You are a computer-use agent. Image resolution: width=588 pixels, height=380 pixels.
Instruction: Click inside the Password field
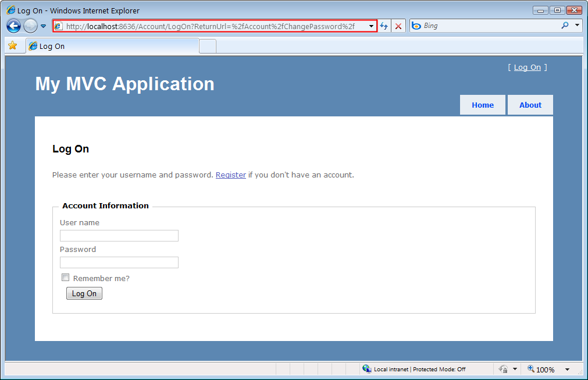click(x=119, y=262)
